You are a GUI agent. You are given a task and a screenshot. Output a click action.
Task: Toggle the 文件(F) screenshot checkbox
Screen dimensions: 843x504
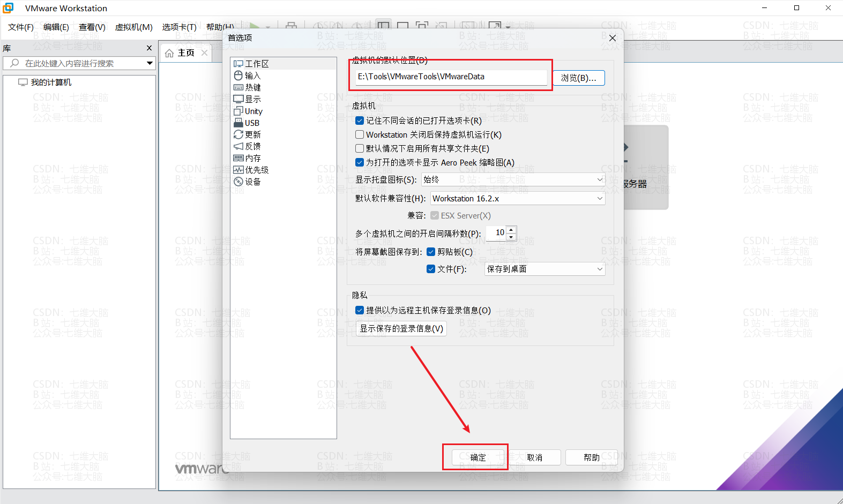click(431, 269)
